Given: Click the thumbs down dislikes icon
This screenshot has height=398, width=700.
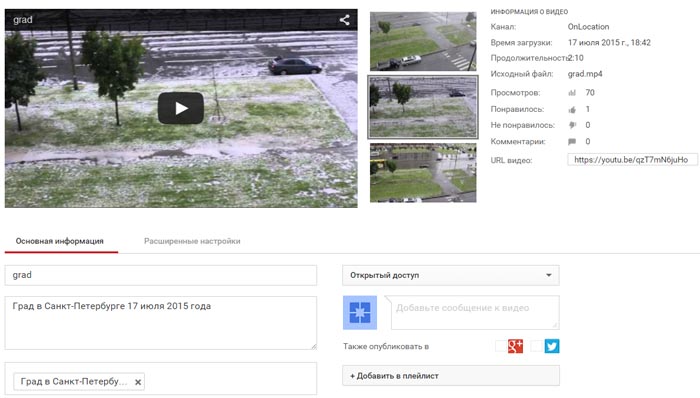Looking at the screenshot, I should click(x=572, y=125).
